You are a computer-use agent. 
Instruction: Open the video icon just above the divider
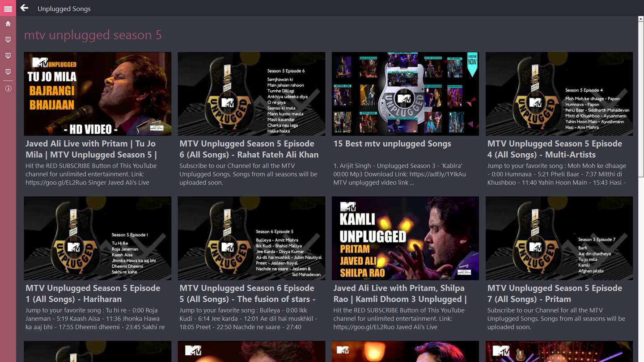pyautogui.click(x=8, y=72)
